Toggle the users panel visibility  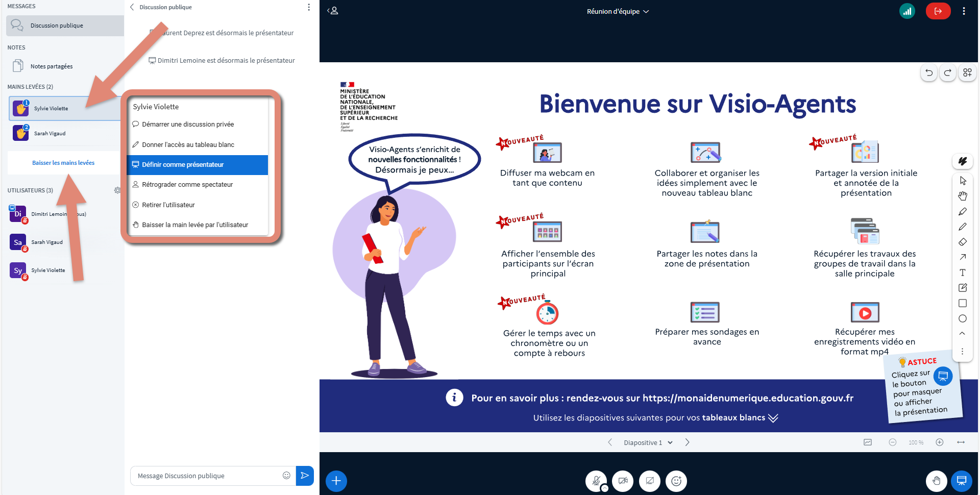pos(333,11)
